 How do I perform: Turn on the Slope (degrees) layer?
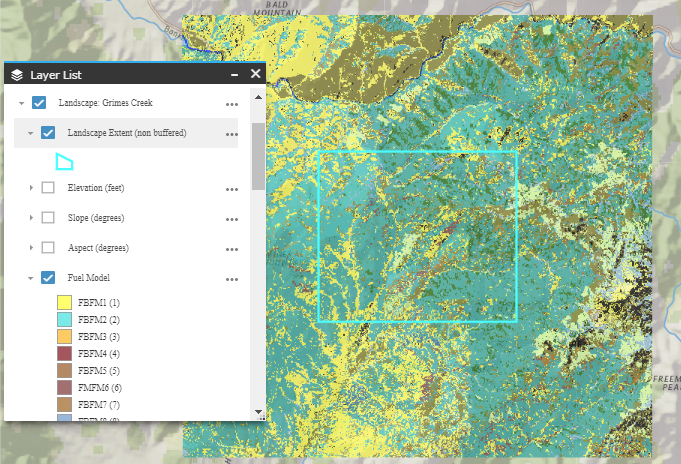tap(48, 218)
